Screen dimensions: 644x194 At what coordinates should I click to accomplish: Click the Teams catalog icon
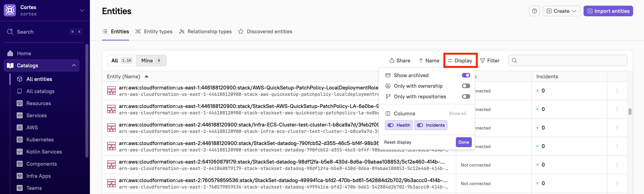pyautogui.click(x=20, y=188)
